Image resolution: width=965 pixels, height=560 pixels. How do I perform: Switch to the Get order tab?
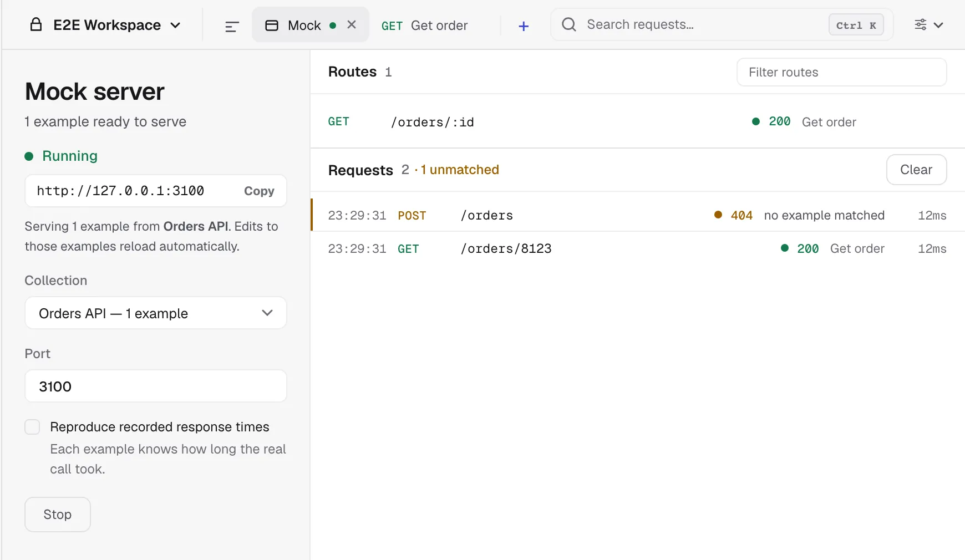pyautogui.click(x=424, y=26)
